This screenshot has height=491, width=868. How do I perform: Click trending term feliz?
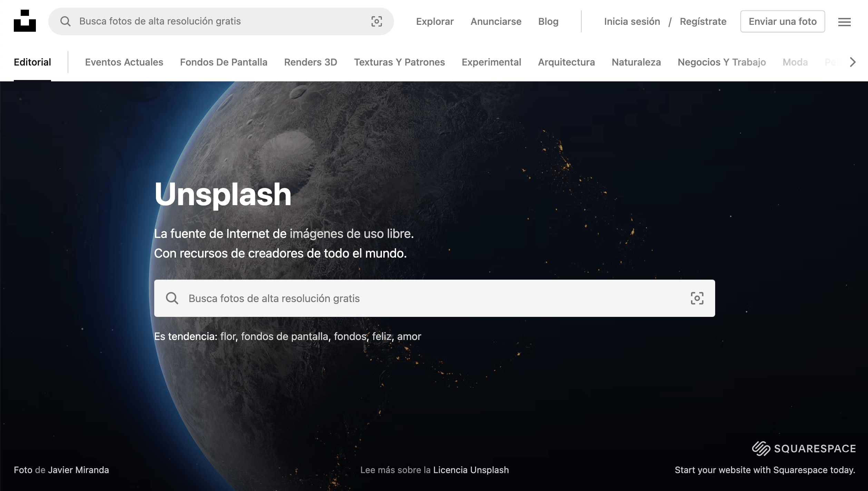(x=382, y=336)
